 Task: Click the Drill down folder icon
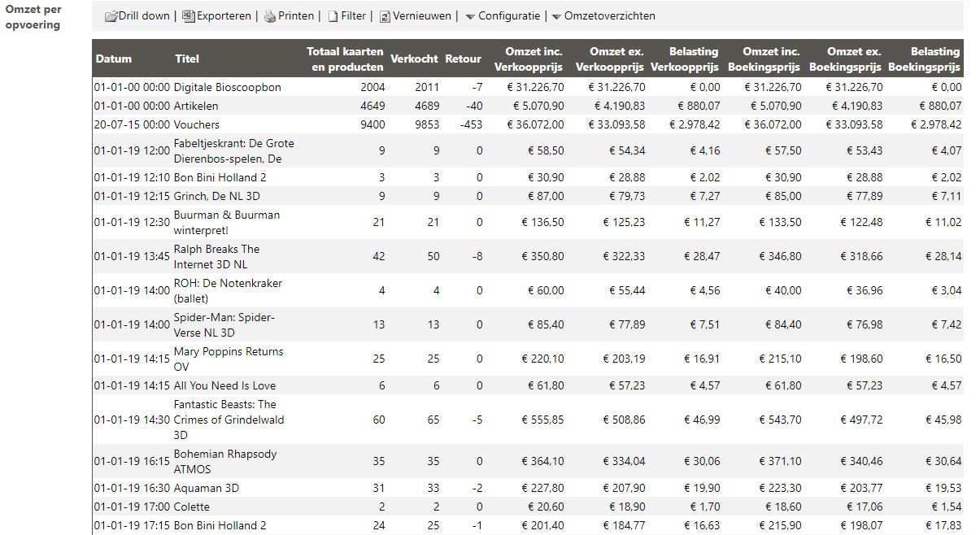point(111,16)
